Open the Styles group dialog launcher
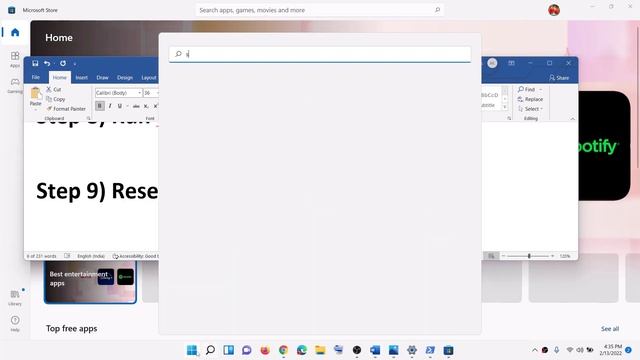640x360 pixels. point(509,118)
